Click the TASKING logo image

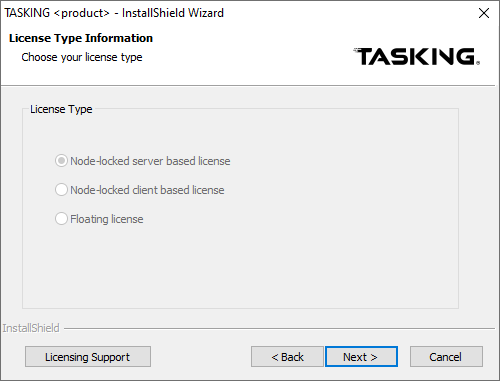pos(416,56)
